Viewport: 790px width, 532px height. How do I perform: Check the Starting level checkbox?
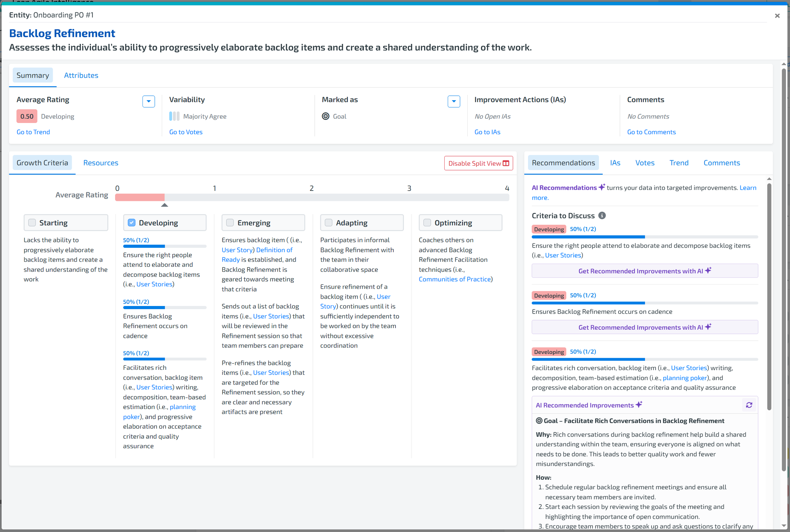pos(32,223)
